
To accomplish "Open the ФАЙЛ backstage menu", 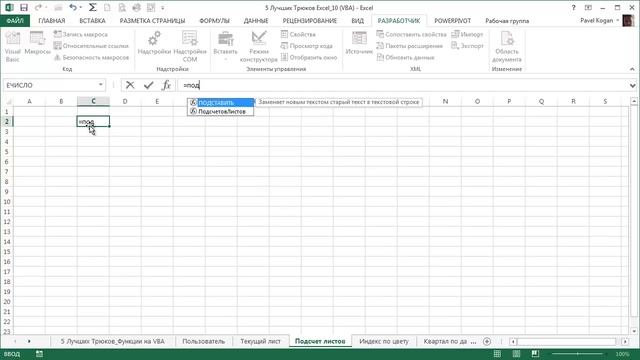I will click(x=15, y=20).
